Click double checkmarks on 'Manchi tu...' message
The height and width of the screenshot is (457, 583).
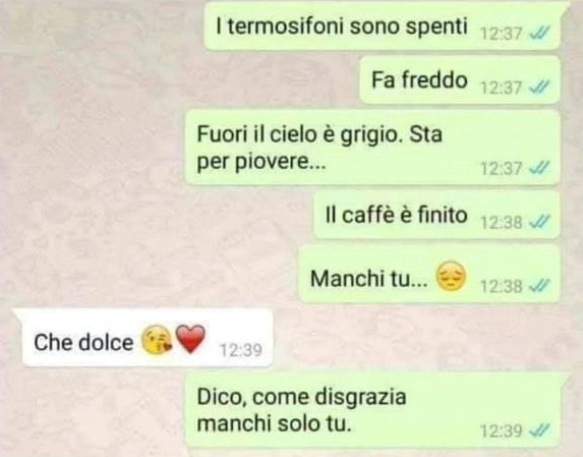(x=539, y=286)
